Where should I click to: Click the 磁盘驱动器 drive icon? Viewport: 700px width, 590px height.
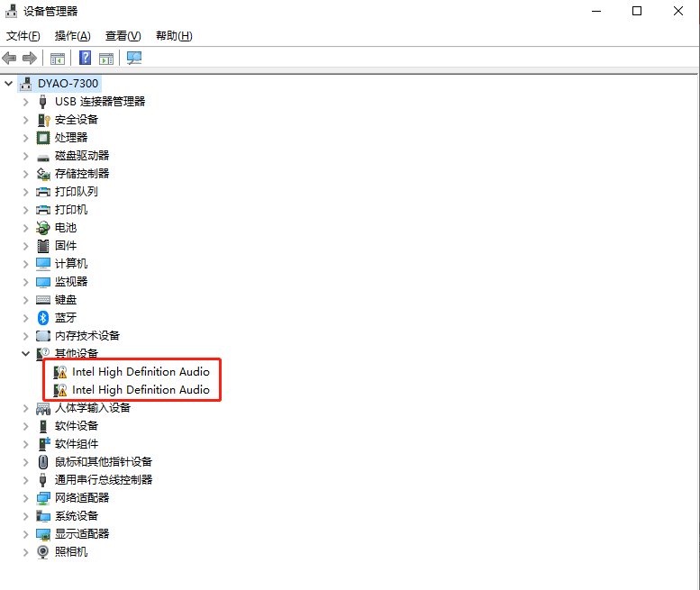coord(43,157)
